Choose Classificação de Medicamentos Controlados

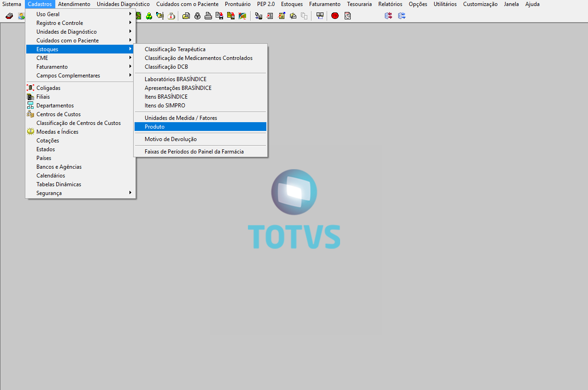[x=200, y=58]
